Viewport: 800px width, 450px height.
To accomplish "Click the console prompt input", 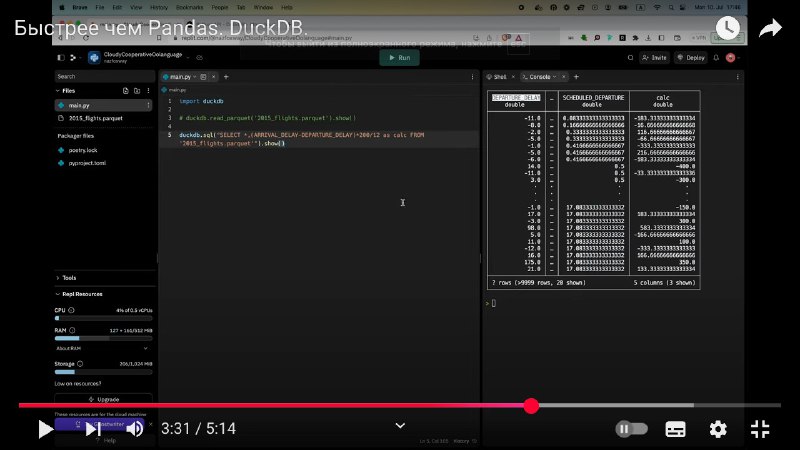I will click(x=493, y=304).
